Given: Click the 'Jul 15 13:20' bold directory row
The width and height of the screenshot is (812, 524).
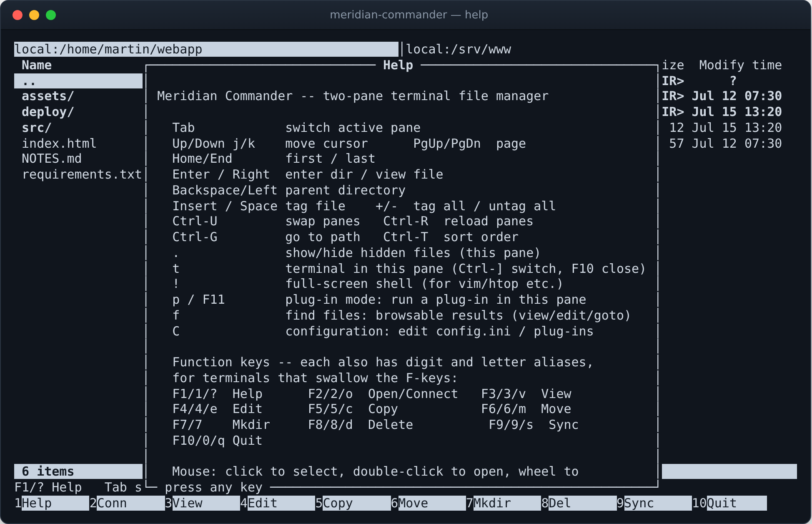Looking at the screenshot, I should 722,112.
